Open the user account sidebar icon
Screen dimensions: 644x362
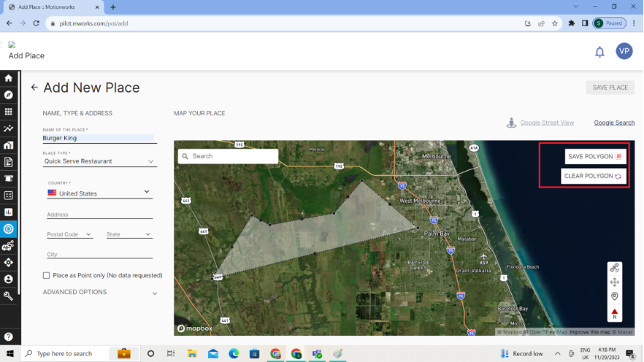tap(8, 279)
